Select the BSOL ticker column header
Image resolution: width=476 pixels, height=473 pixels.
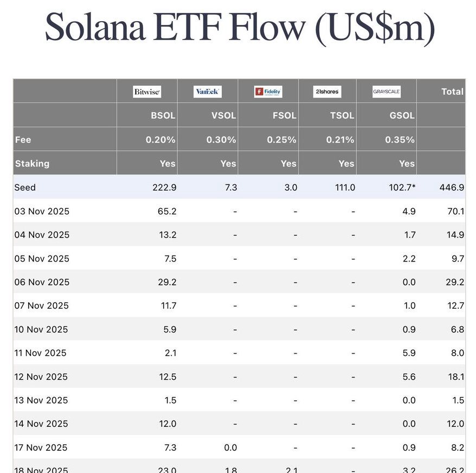(163, 116)
